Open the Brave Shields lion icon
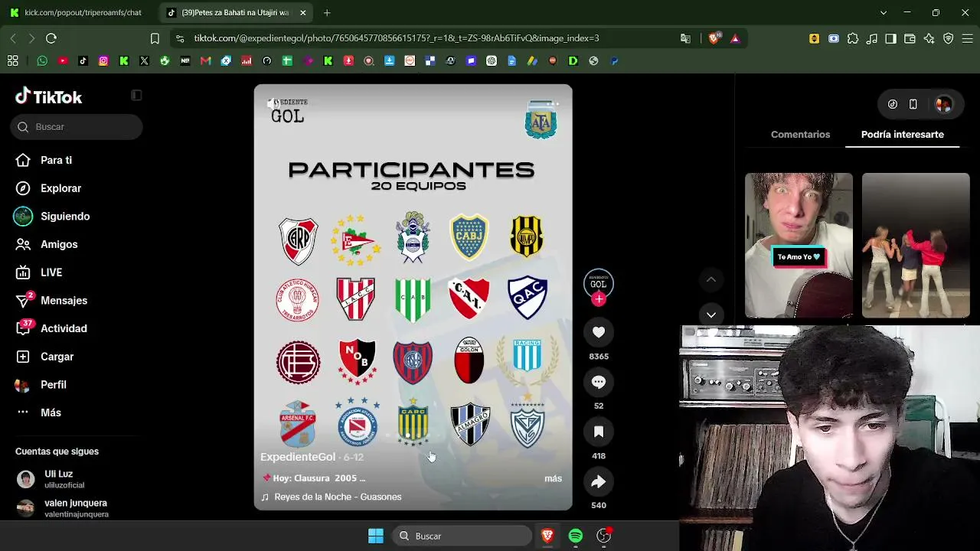The width and height of the screenshot is (980, 551). [714, 38]
